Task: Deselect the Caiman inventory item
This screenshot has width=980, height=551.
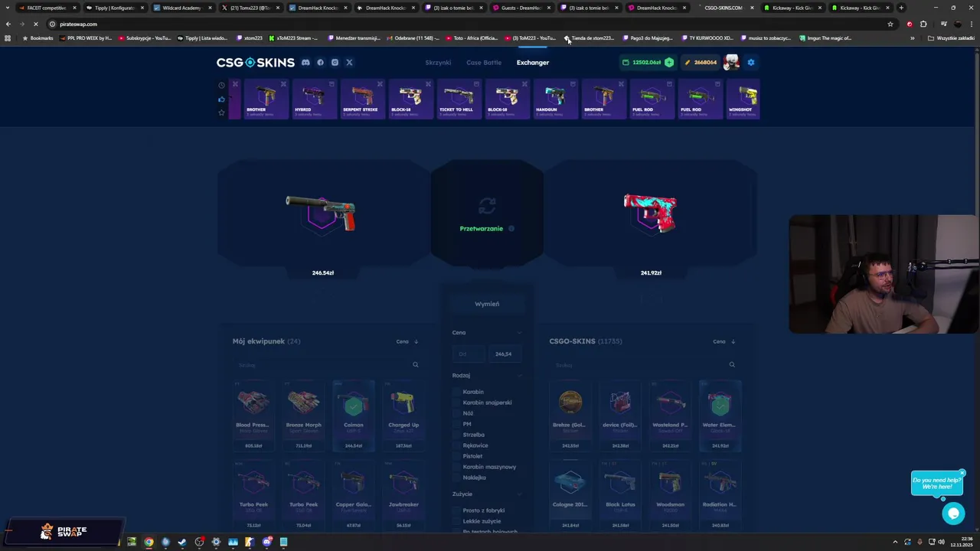Action: coord(354,415)
